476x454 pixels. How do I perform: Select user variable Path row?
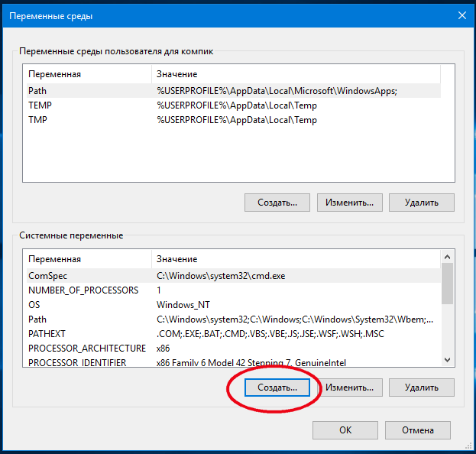coord(234,91)
